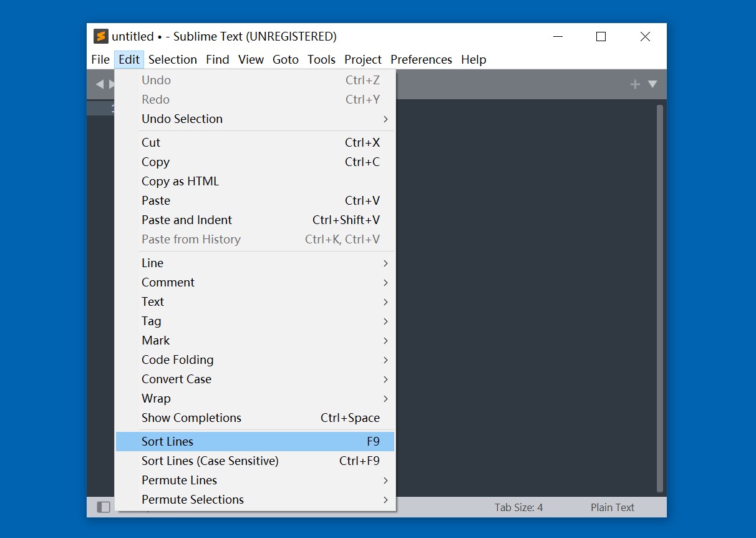Select Sort Lines entry
The width and height of the screenshot is (756, 538).
tap(255, 441)
